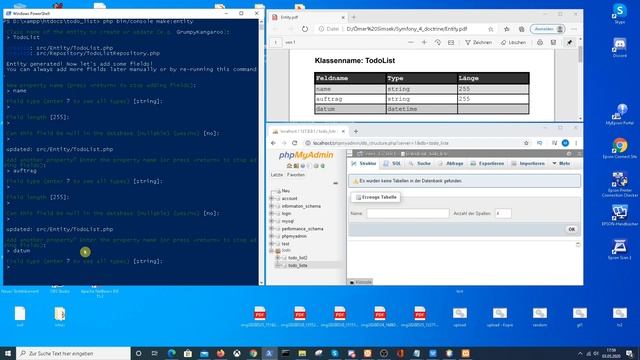Screen dimensions: 640x360
Task: Open the Microsoft Store from the taskbar
Action: point(188,353)
